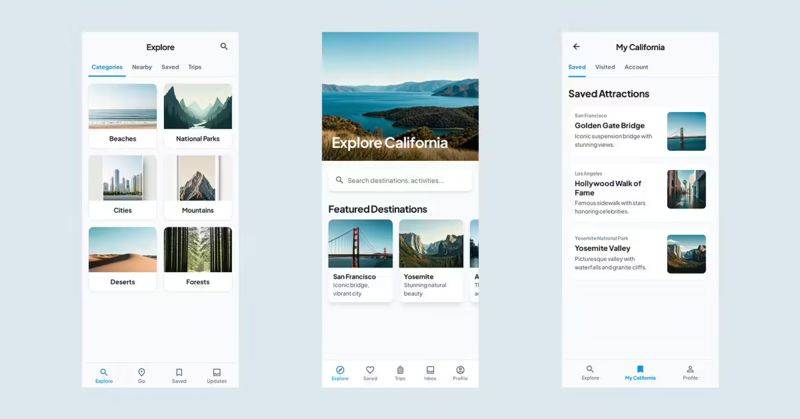Click the 'Los Angeles' location label

point(588,174)
